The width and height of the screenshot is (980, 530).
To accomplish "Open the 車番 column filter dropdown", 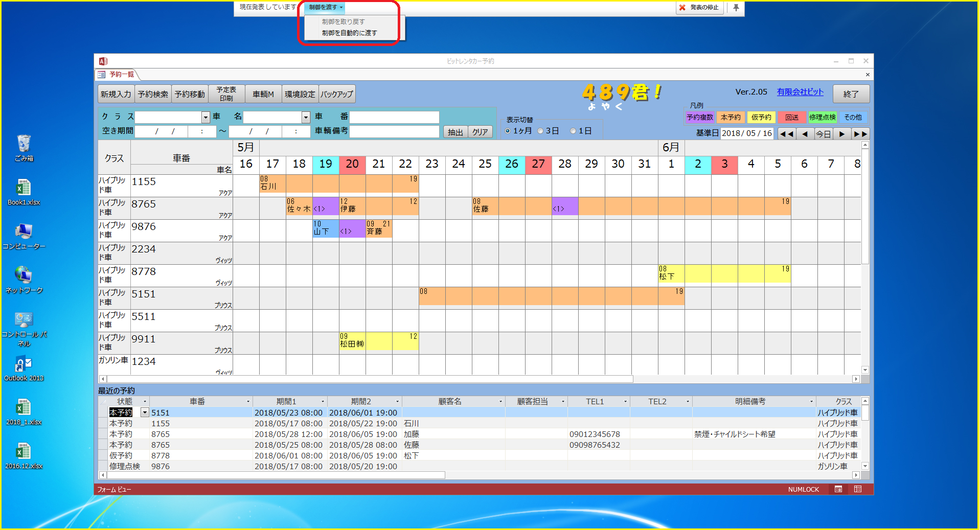I will 248,402.
